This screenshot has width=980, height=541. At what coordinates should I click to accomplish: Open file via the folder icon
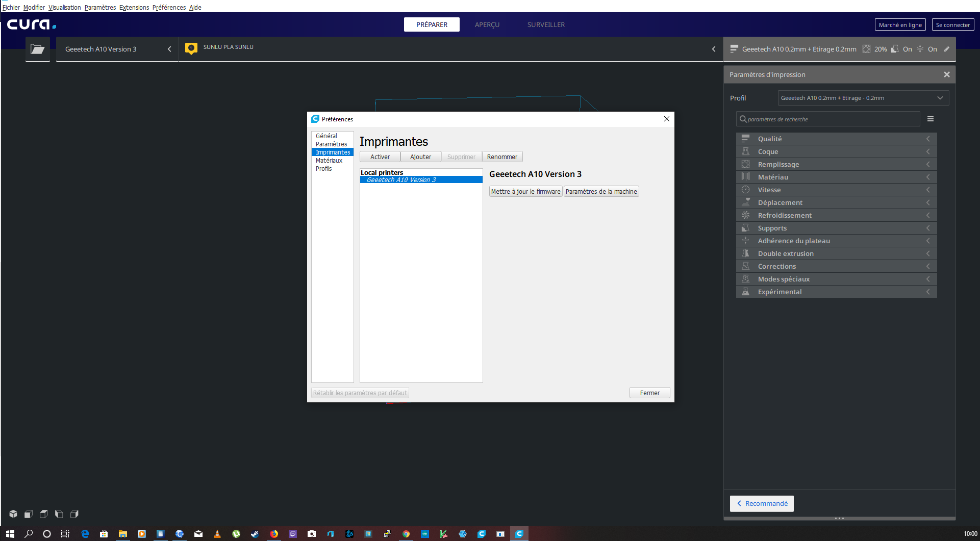pos(38,49)
